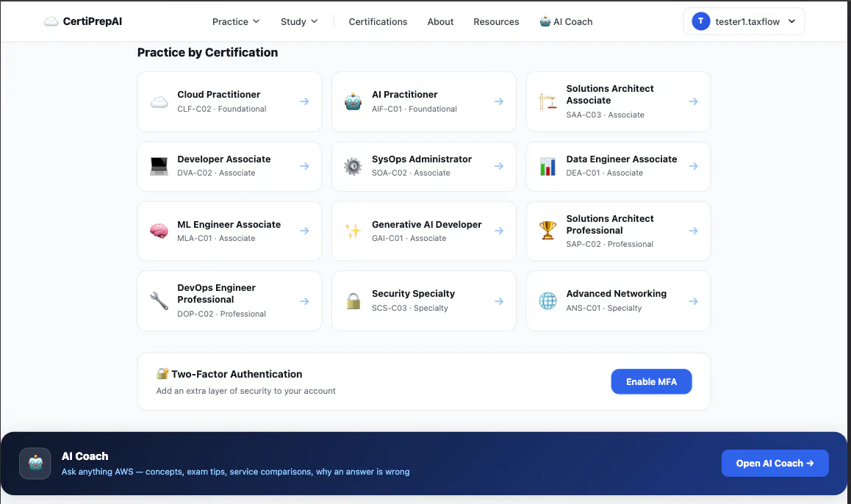
Task: Click the "DOP-C02 · Professional" text
Action: (x=221, y=314)
